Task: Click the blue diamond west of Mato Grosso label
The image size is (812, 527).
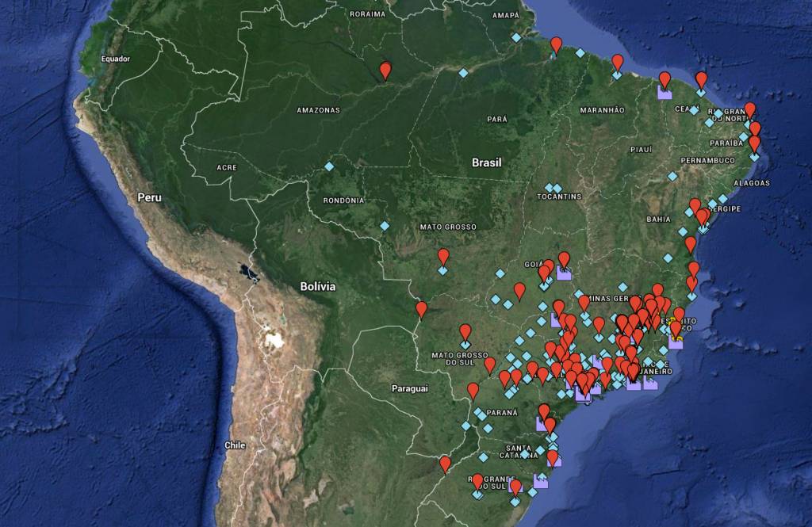Action: coord(385,226)
